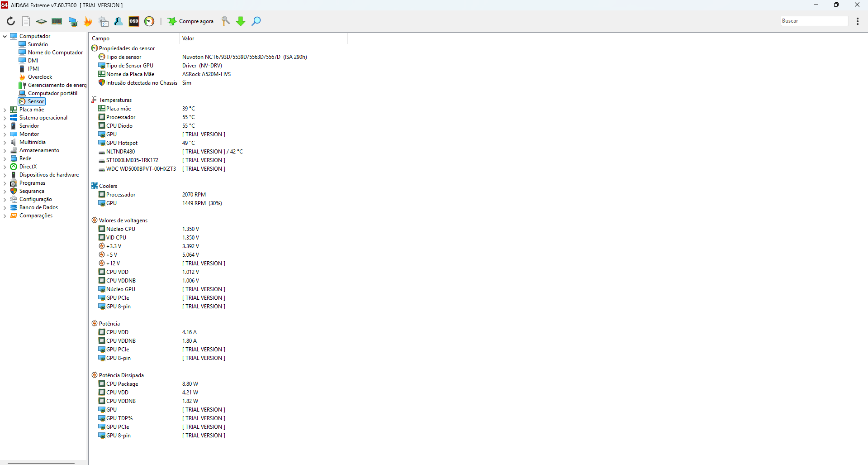Screen dimensions: 868x465
Task: Select the ST1000LM035-1RK172 drive row
Action: click(161, 160)
